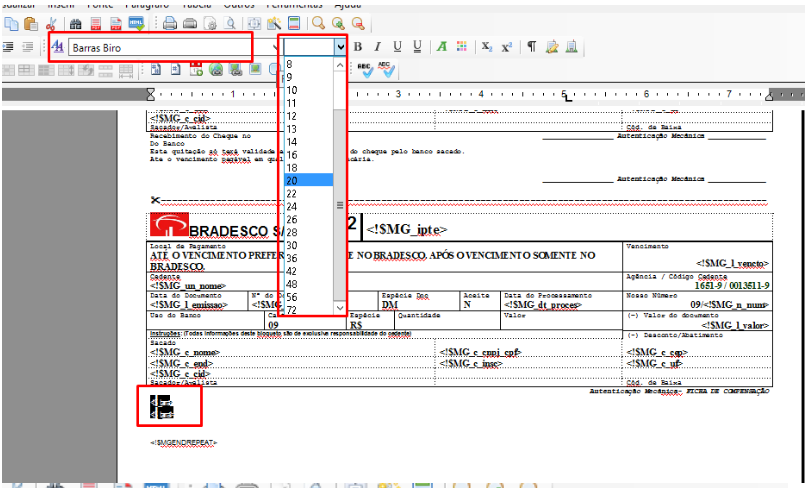Click the last icon in the formatting toolbar
Image resolution: width=806 pixels, height=488 pixels.
[x=572, y=47]
